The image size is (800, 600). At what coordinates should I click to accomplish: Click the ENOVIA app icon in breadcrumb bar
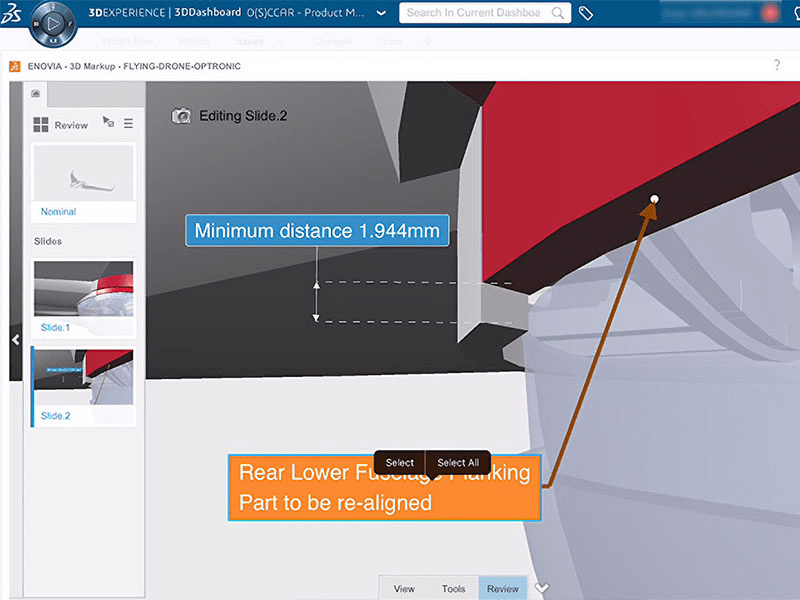(16, 66)
